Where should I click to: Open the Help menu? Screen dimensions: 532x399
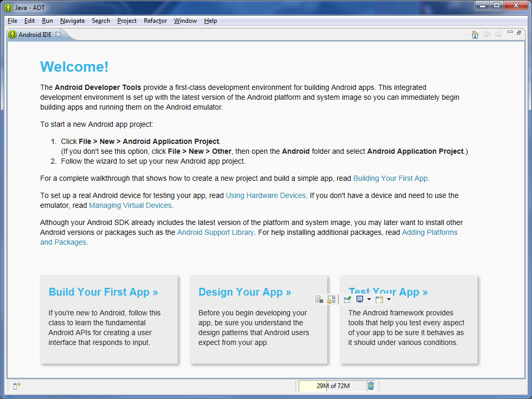click(211, 21)
